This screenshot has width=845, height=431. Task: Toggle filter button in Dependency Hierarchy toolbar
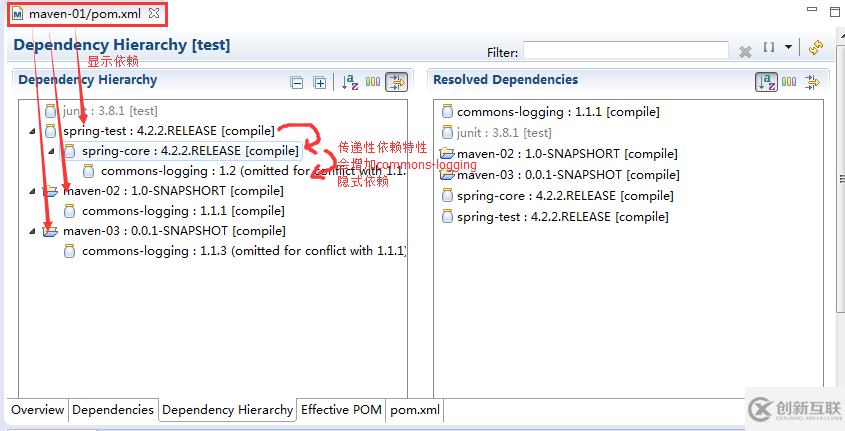click(x=397, y=82)
